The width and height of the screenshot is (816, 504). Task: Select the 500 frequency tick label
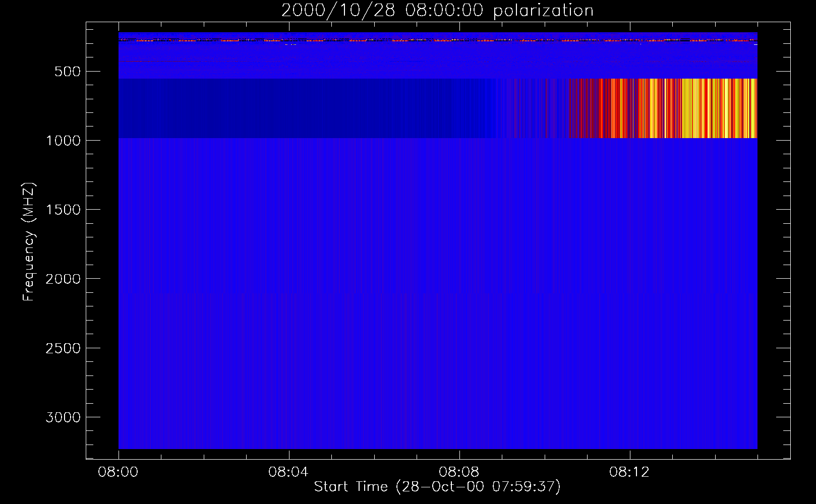coord(68,72)
